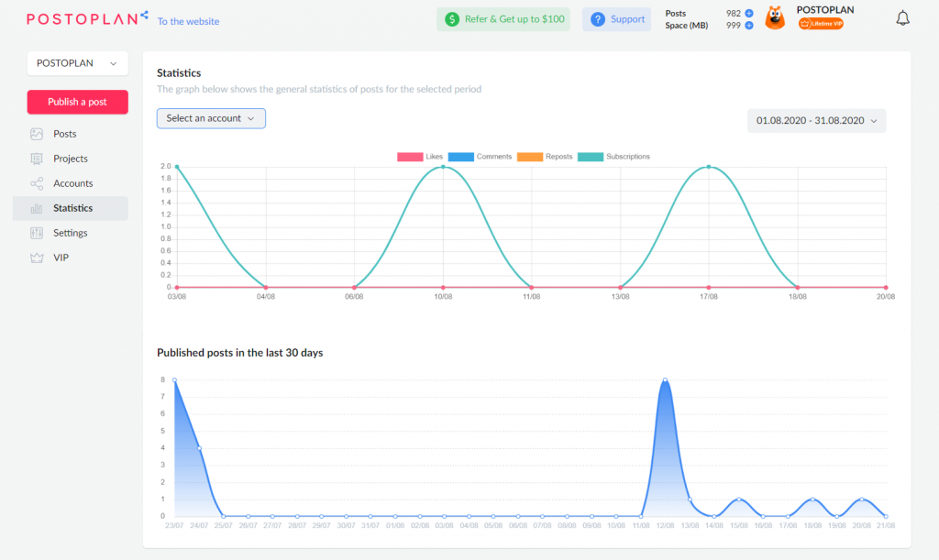Click the POSTOPLAN mascot avatar

(x=775, y=18)
